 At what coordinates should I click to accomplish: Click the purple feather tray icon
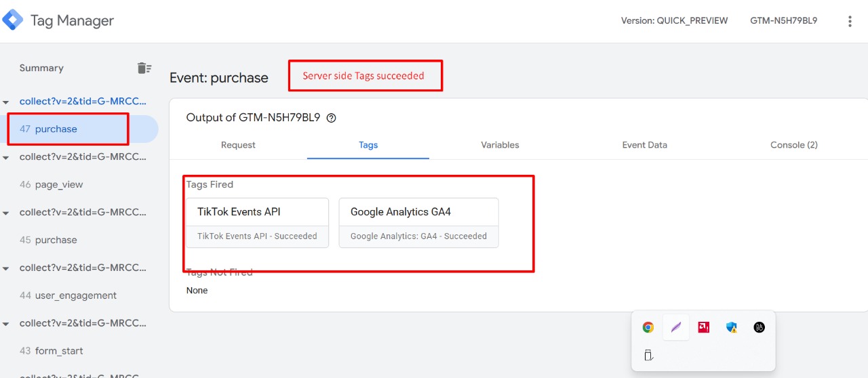[x=676, y=327]
